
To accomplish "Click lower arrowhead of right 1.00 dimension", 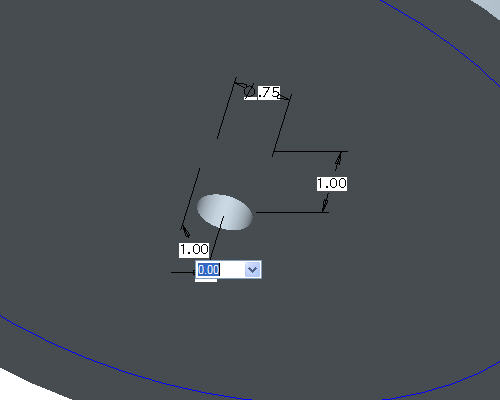I will pyautogui.click(x=325, y=203).
